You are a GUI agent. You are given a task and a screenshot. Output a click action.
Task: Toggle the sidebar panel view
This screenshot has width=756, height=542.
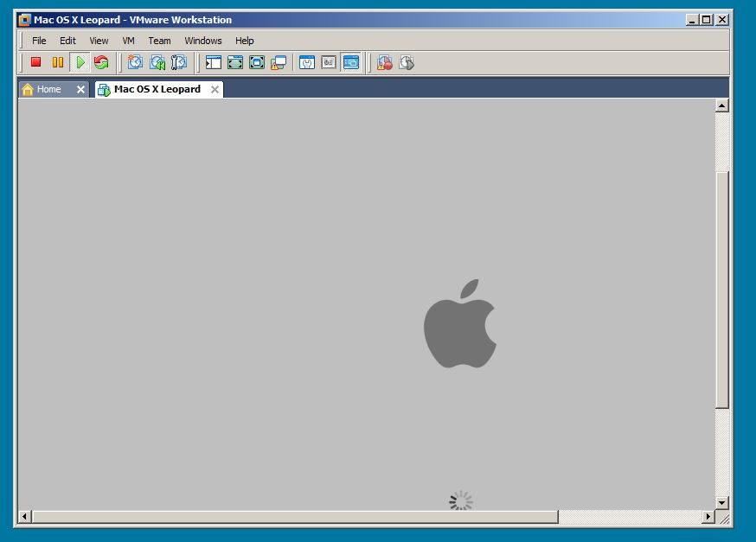(214, 62)
